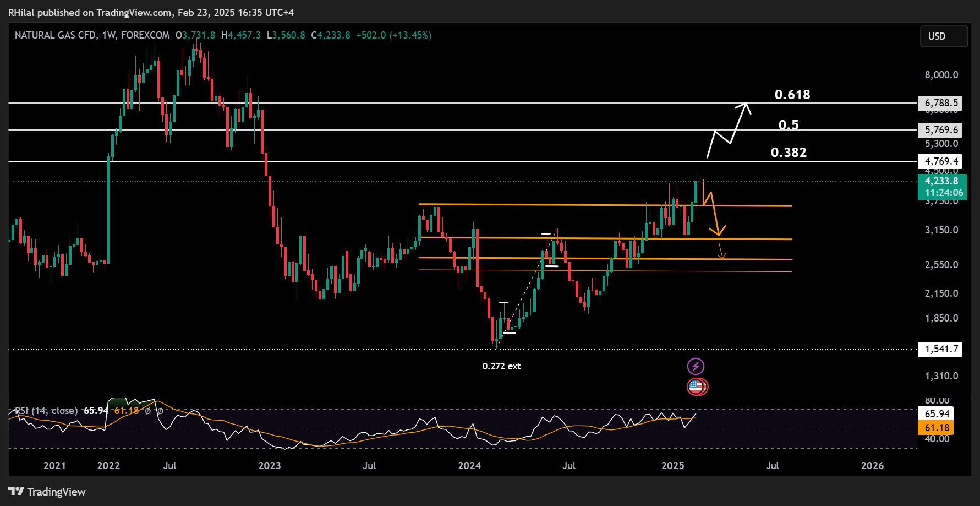
Task: Click the 1,541.7 price level label
Action: coord(940,349)
